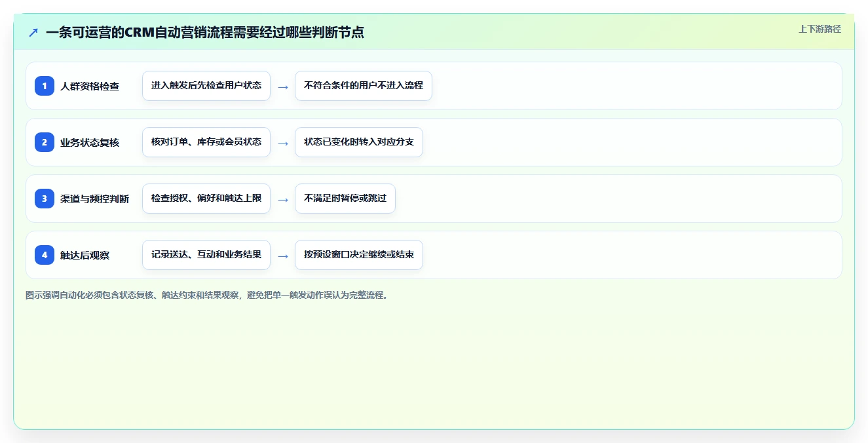This screenshot has width=868, height=443.
Task: Select the 渠道与频控判断 step title
Action: tap(95, 199)
